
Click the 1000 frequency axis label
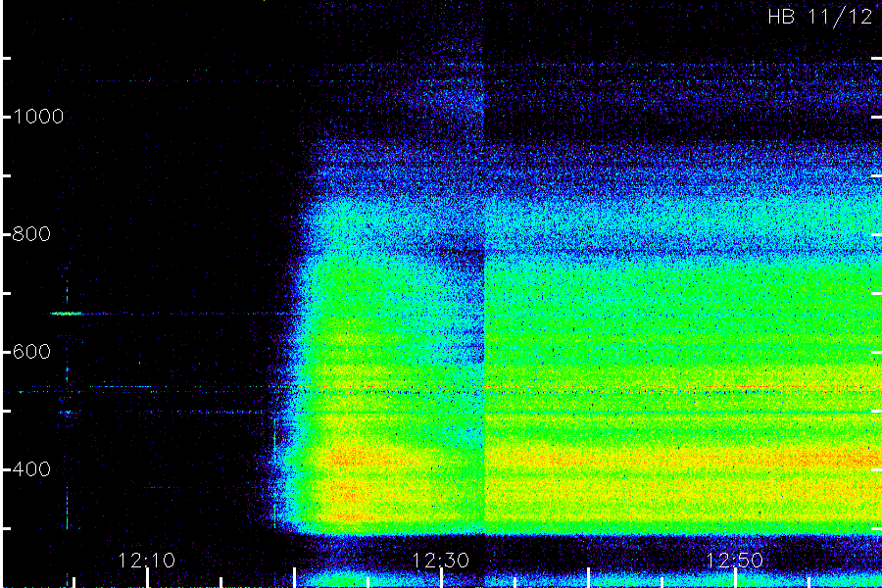[37, 117]
